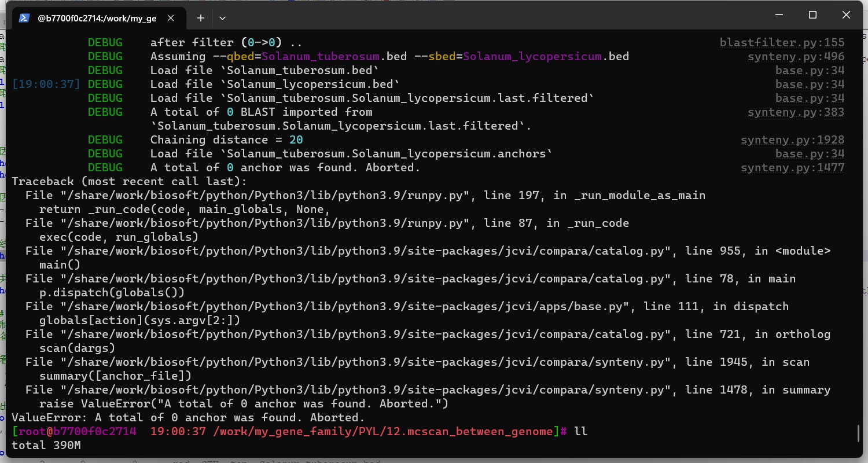Click the traceback line for runpy.py line 197
868x463 pixels.
365,195
